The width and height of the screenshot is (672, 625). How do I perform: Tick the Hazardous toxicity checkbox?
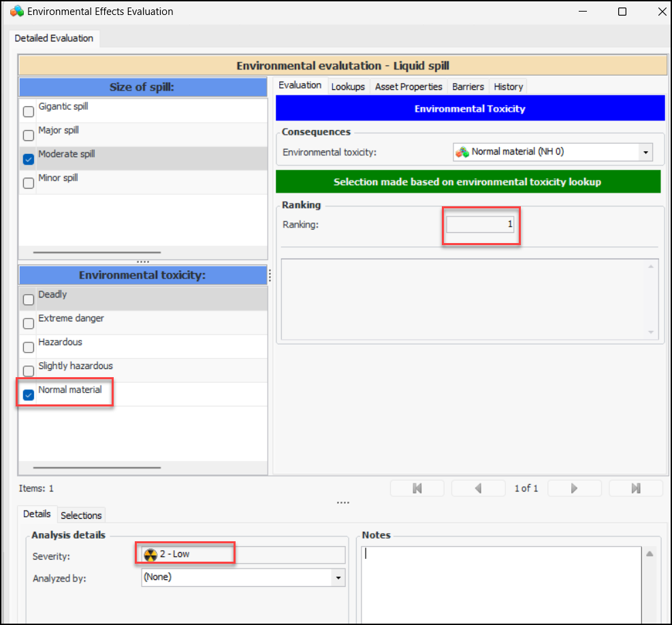[x=29, y=347]
